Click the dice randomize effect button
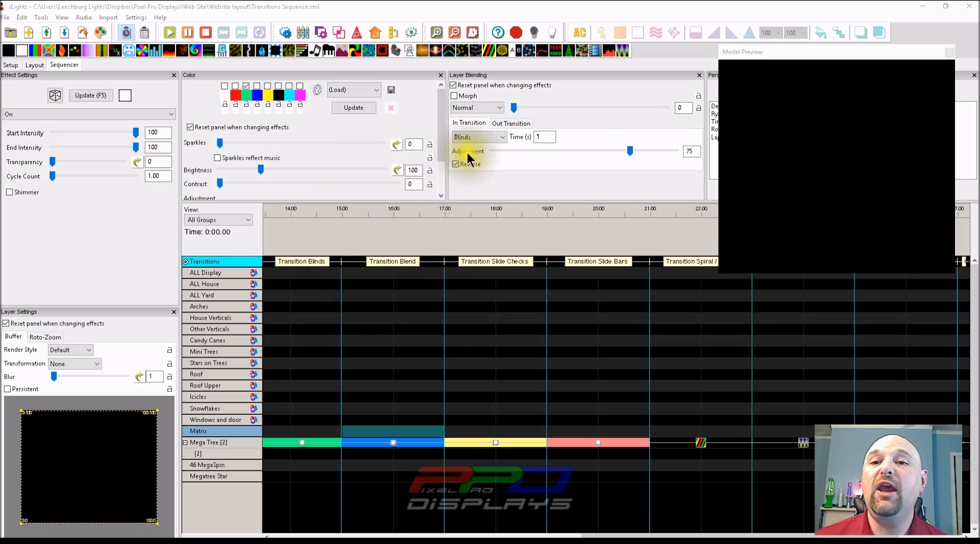The height and width of the screenshot is (544, 980). tap(55, 96)
